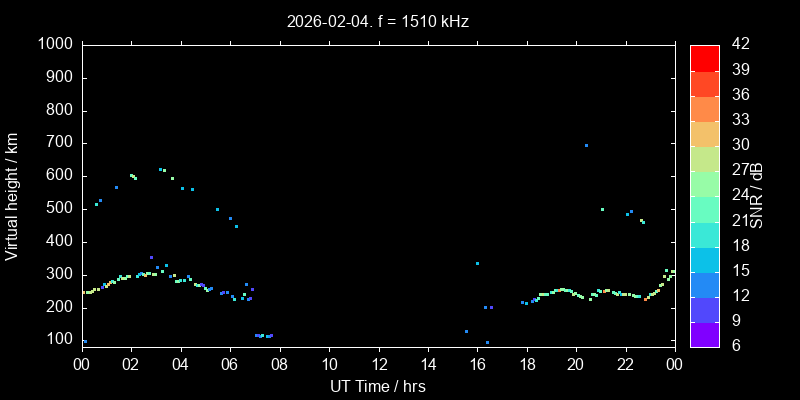Image resolution: width=800 pixels, height=400 pixels.
Task: Click the isolated blue point near 700 km
Action: tap(586, 146)
